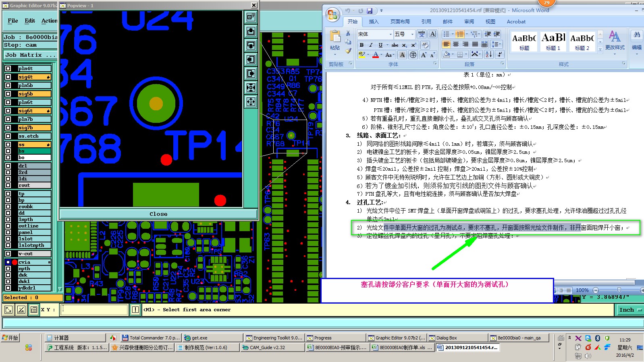Screen dimensions: 644x362
Task: Click the grid snap icon left of X Y
Action: click(34, 310)
